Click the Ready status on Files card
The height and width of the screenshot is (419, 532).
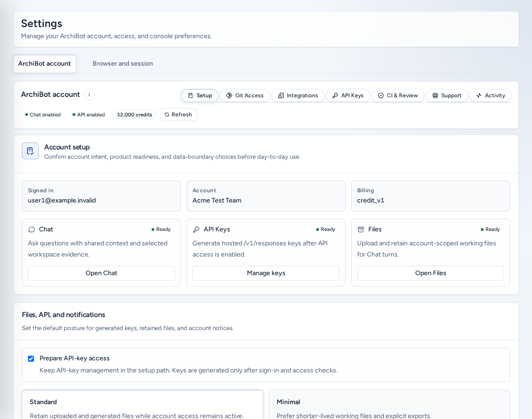coord(490,230)
